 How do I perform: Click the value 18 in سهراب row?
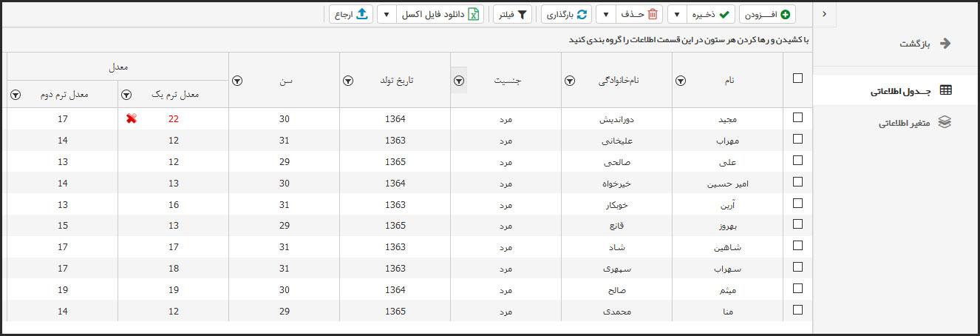(x=173, y=269)
